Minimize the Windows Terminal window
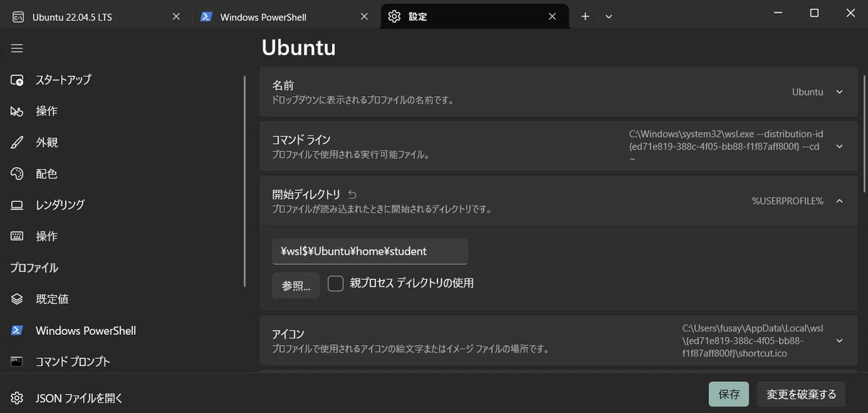 [778, 13]
